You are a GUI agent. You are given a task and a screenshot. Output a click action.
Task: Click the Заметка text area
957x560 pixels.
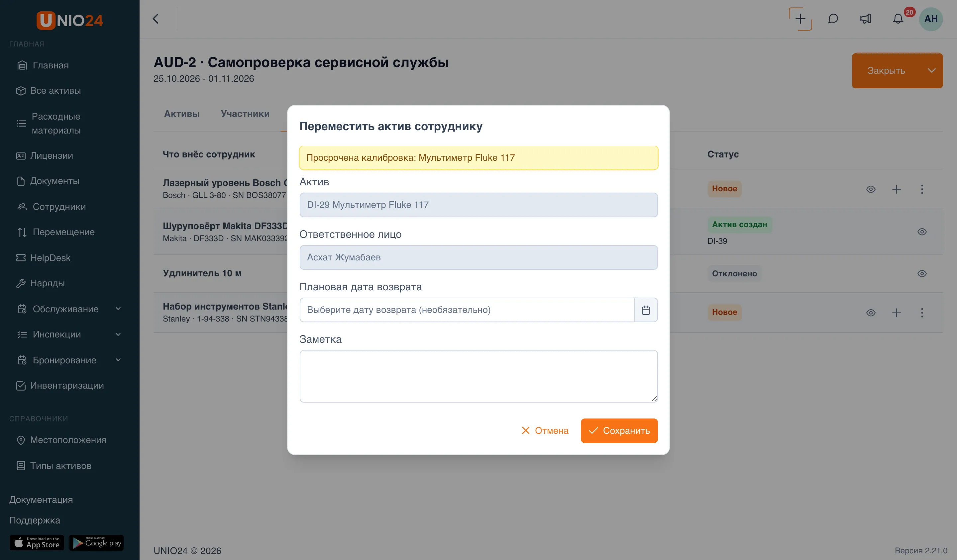coord(478,376)
